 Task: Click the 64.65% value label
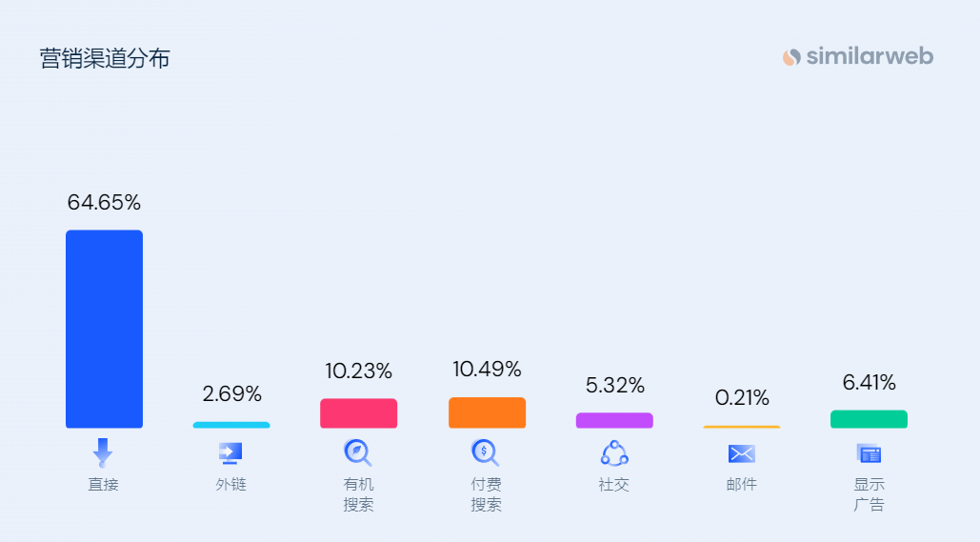click(104, 202)
